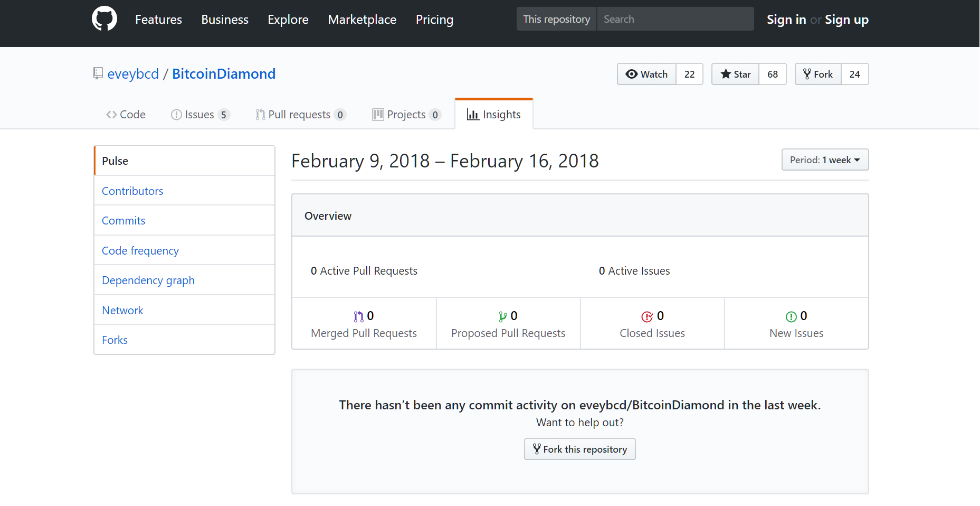980x506 pixels.
Task: Switch to the Code tab
Action: tap(126, 115)
